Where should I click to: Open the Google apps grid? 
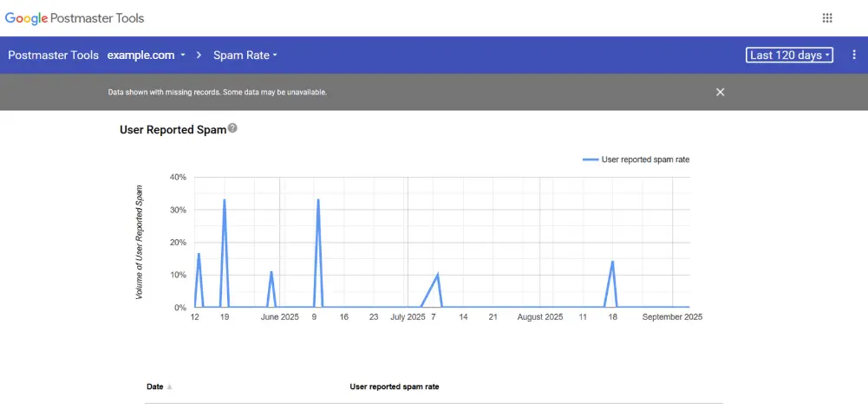[827, 18]
